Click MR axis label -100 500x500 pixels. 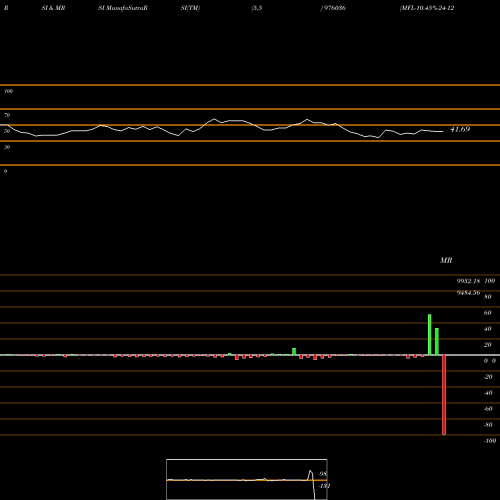pyautogui.click(x=490, y=441)
